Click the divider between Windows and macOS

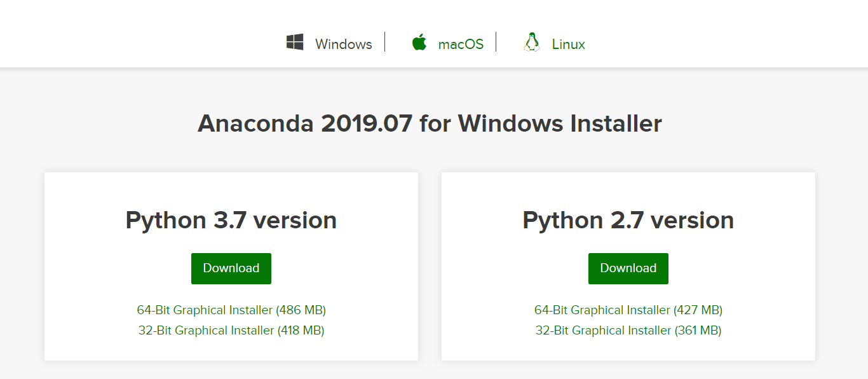coord(385,42)
